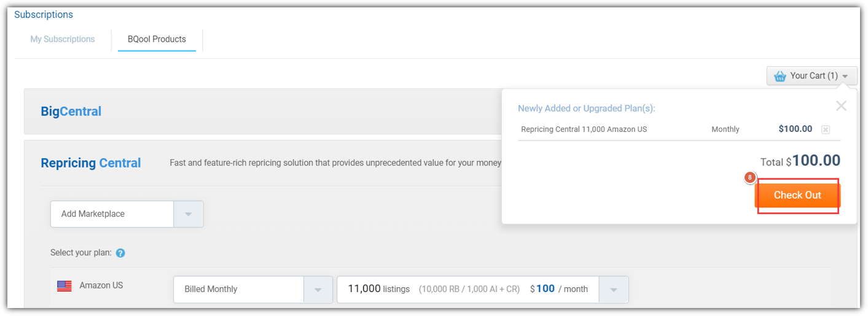
Task: Open the Billed Monthly dropdown
Action: 253,289
